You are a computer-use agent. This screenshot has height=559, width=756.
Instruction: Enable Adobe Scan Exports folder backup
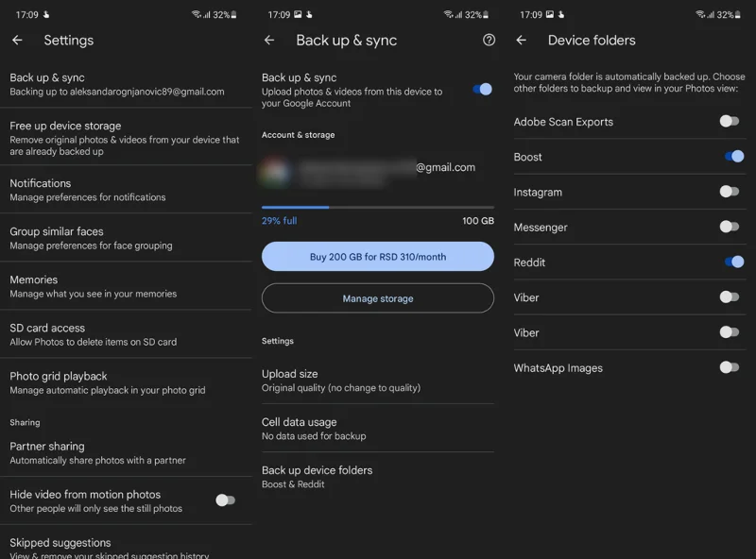coord(729,121)
